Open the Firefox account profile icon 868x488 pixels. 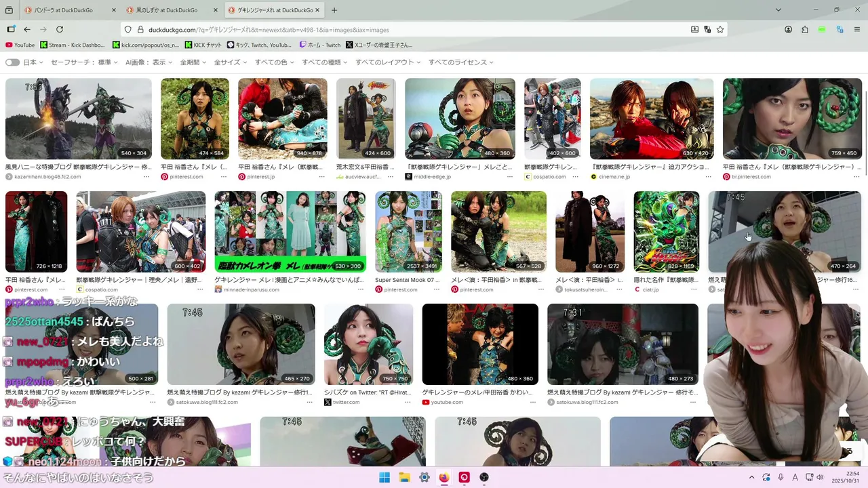[788, 29]
